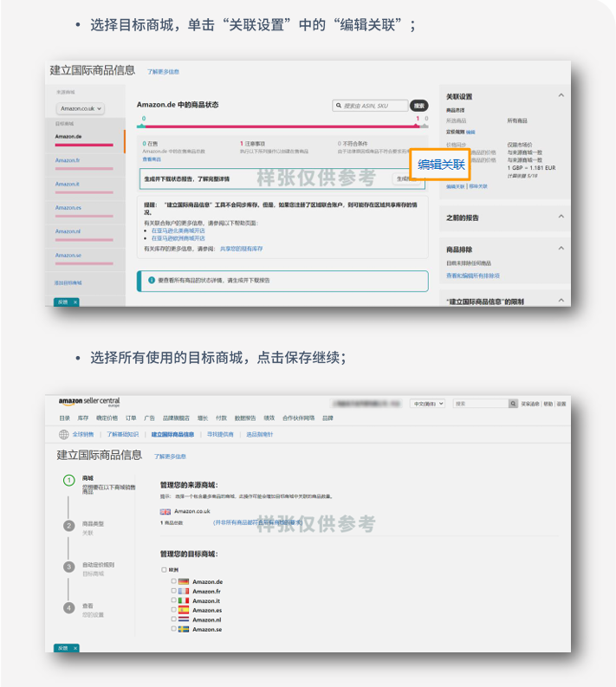
Task: Select Amazon.it in the target marketplace sidebar
Action: tap(67, 184)
